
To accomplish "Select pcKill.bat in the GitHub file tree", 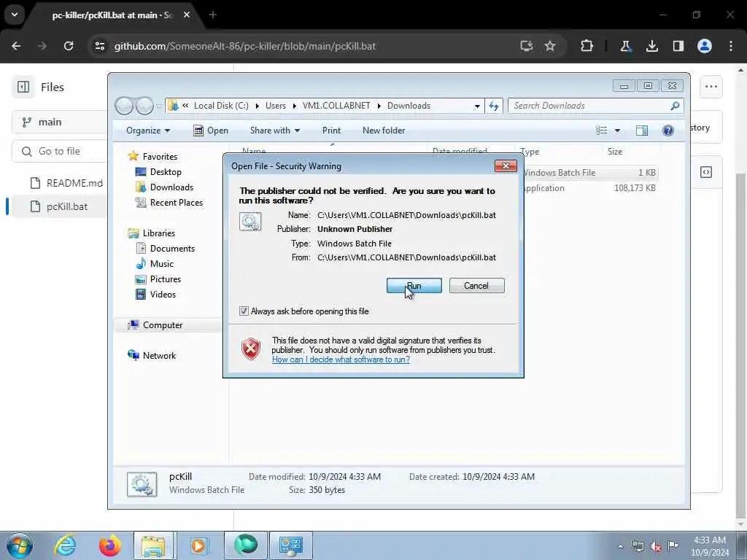I will click(60, 206).
